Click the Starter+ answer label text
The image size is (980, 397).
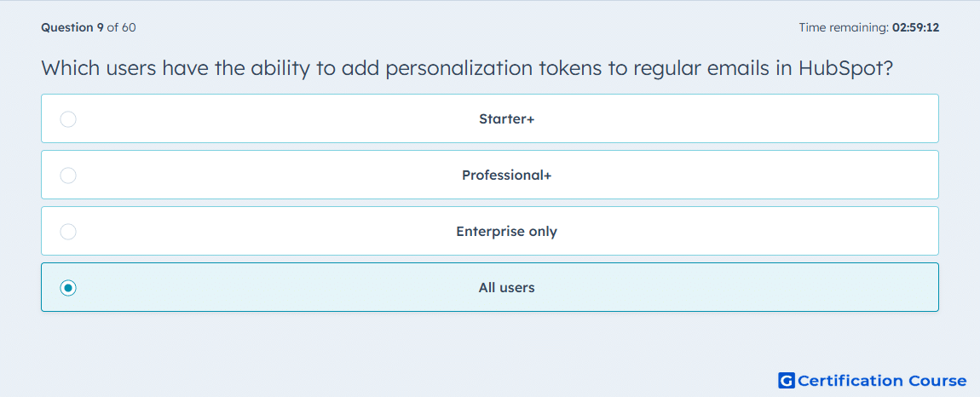click(507, 118)
